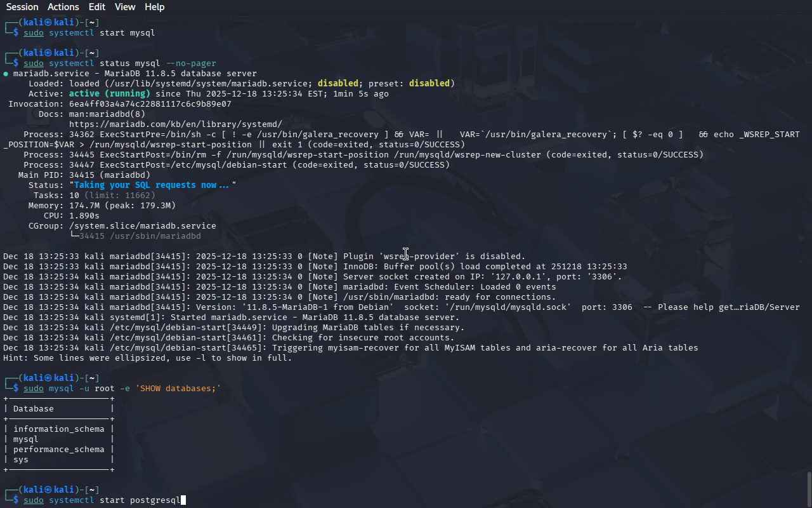Click the sys database row

click(x=21, y=460)
